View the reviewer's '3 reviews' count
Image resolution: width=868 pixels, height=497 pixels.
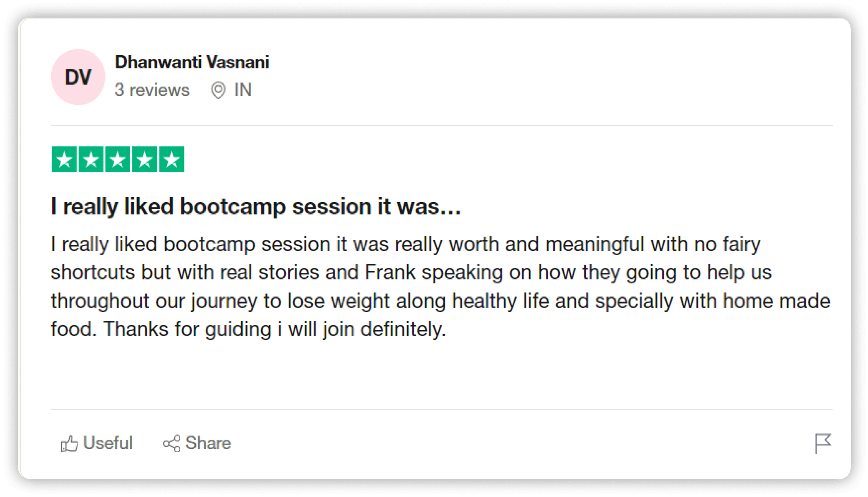coord(152,90)
